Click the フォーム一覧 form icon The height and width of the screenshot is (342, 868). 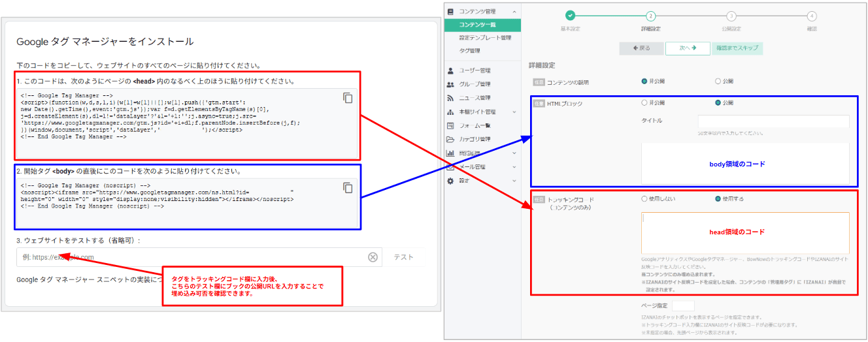coord(450,125)
